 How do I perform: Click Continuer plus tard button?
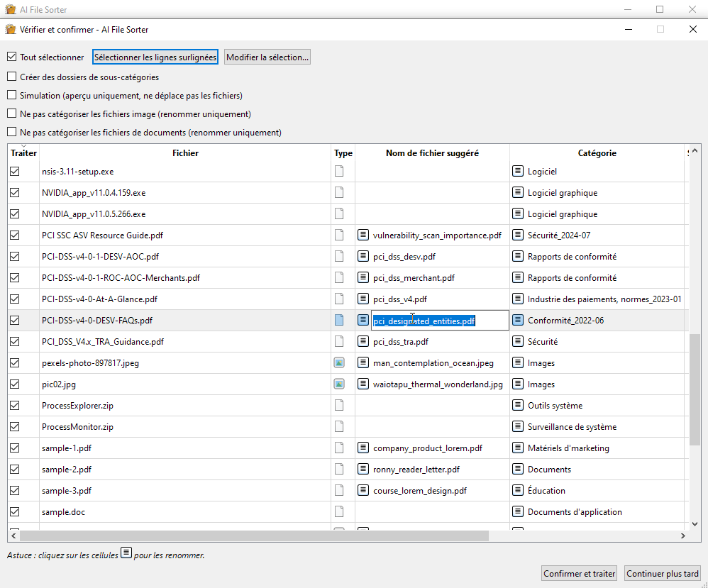tap(663, 574)
